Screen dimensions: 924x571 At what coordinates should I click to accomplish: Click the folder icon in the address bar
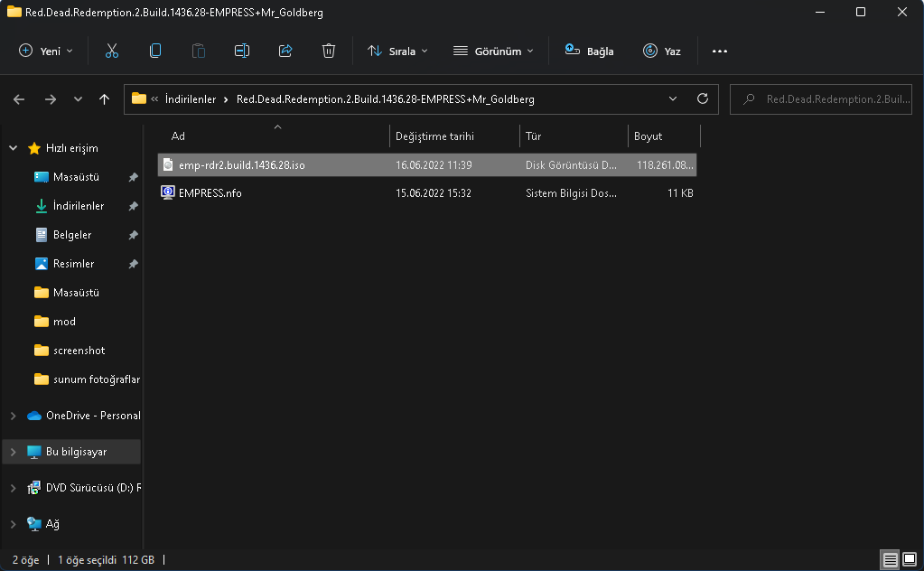click(139, 99)
